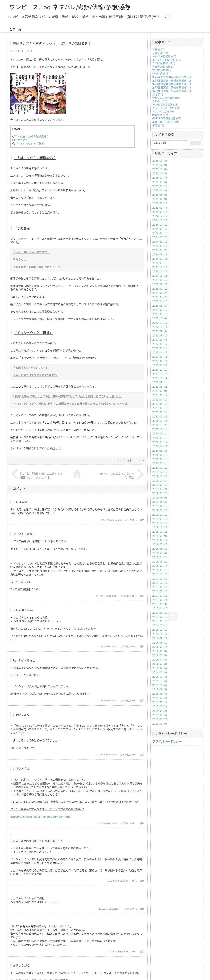Open archive 2015/01 (9)
Viewport: 210px width, 980px height.
coord(159,724)
